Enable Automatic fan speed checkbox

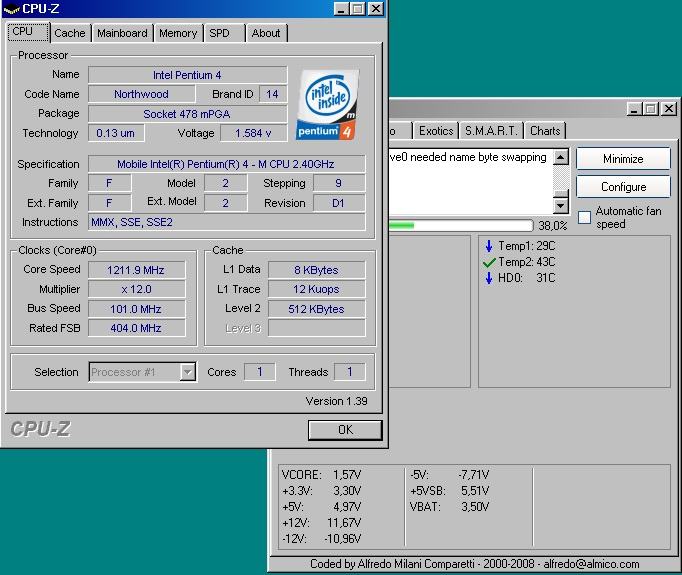coord(584,217)
